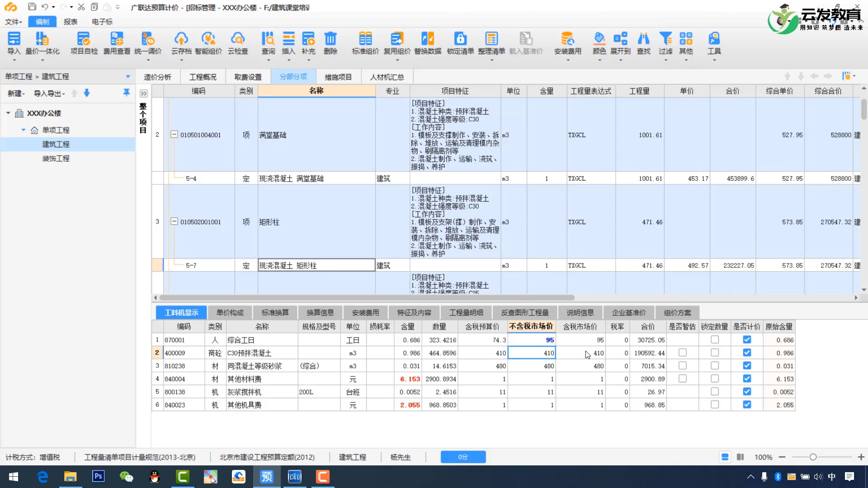Open the 反查图形工程量 tab
Image resolution: width=868 pixels, height=488 pixels.
point(525,313)
